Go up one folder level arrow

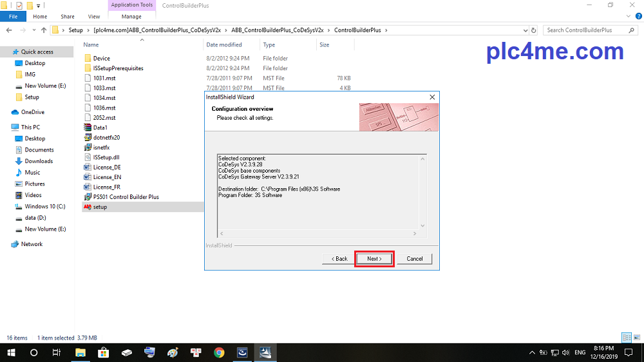tap(44, 30)
